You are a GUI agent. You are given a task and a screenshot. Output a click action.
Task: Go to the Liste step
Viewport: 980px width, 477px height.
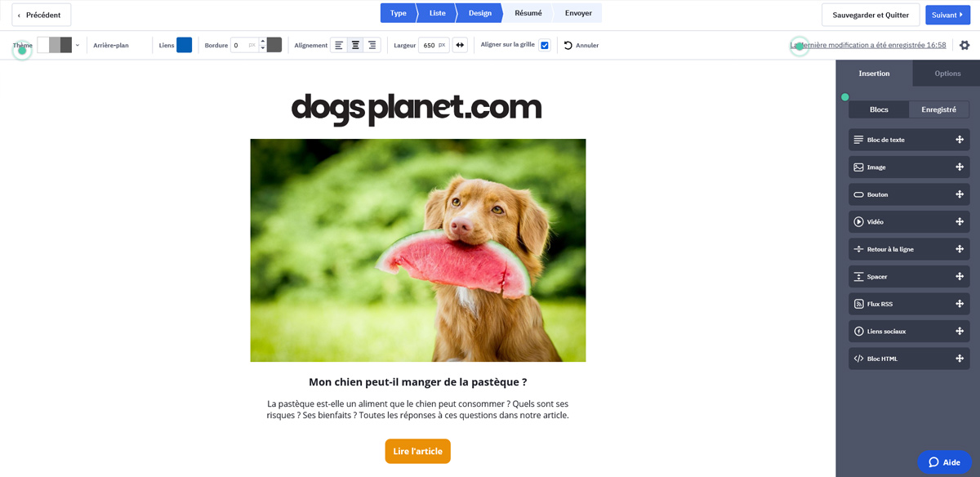click(438, 13)
